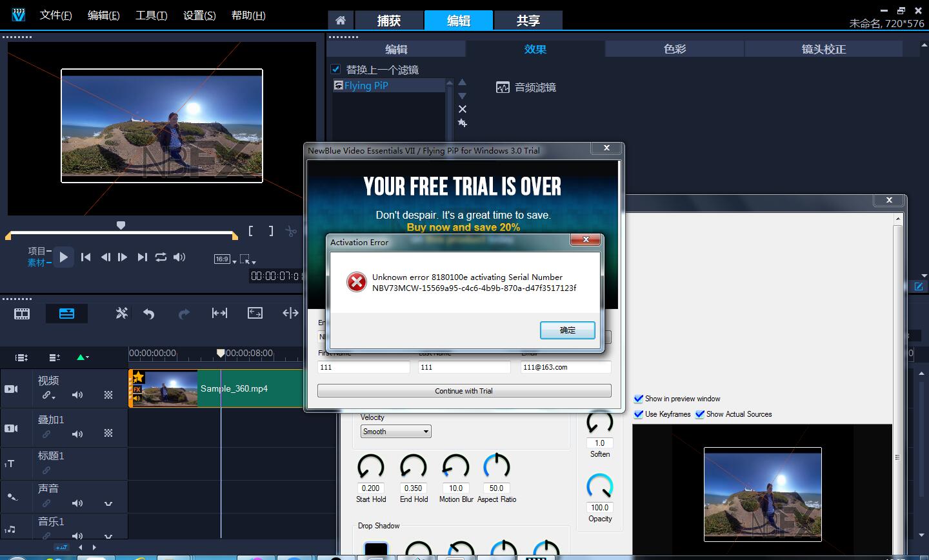
Task: Open the 工具 menu
Action: [x=152, y=15]
